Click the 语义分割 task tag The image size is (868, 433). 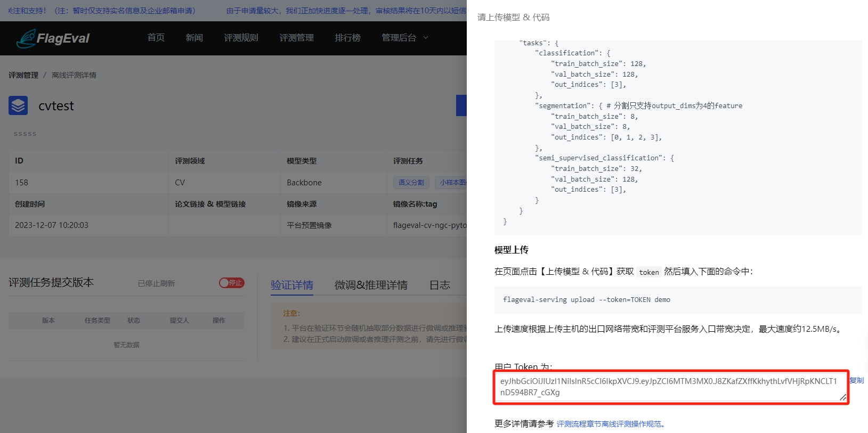point(411,183)
